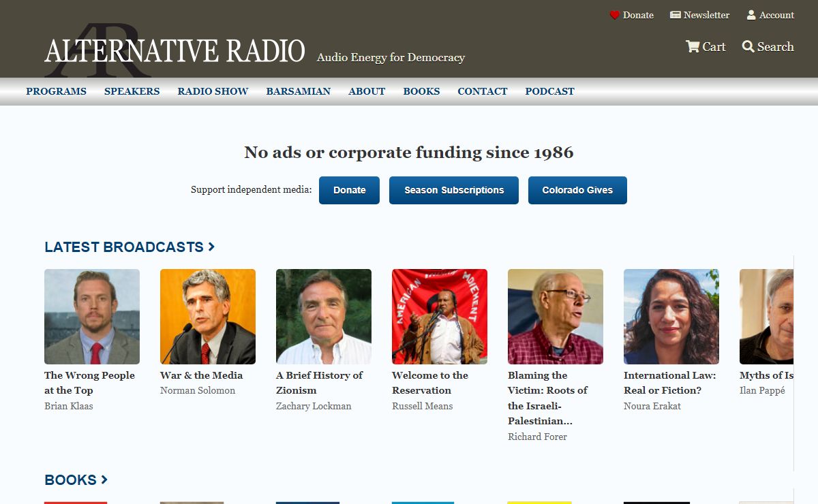Screen dimensions: 818x504
Task: Open the Podcast menu item
Action: (x=550, y=91)
